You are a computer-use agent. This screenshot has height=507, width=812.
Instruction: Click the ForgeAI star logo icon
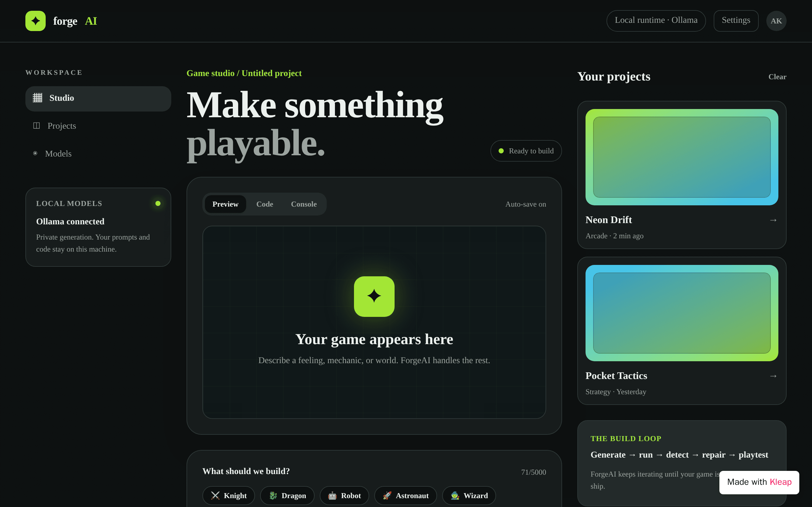[x=35, y=21]
